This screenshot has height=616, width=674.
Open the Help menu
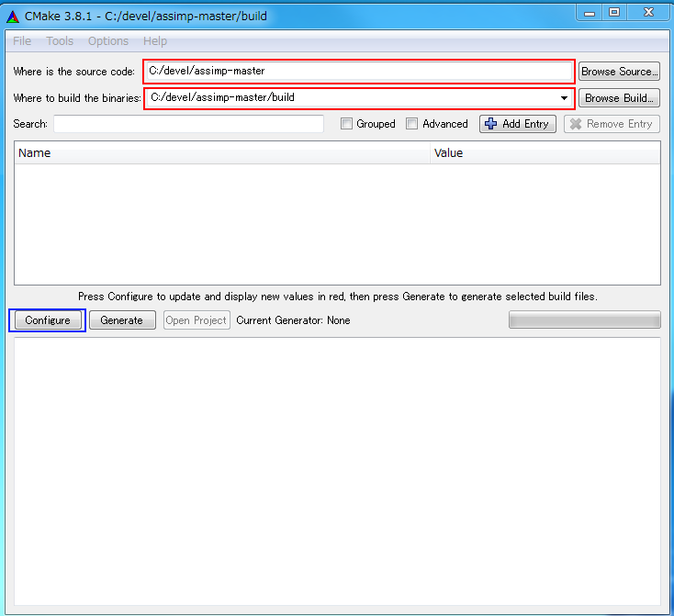tap(155, 41)
